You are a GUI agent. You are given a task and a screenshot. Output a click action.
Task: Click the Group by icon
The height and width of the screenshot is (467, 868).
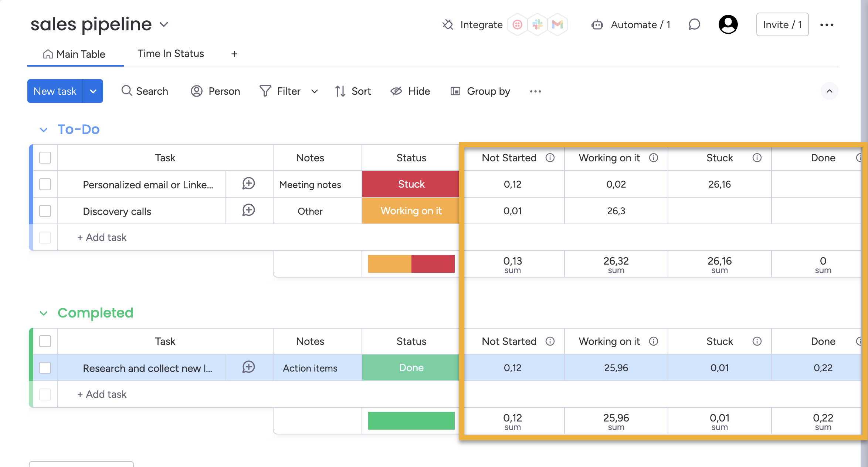click(x=455, y=91)
